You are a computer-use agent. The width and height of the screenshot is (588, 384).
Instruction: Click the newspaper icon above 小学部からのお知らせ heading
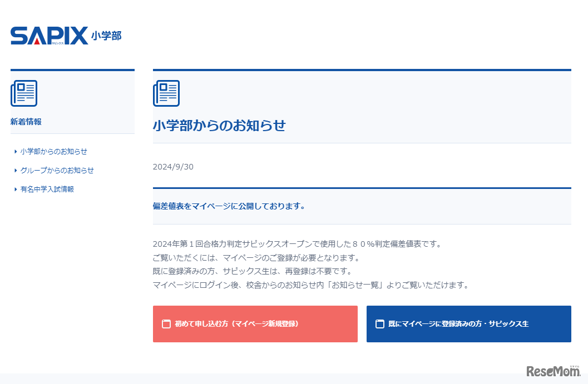click(x=166, y=93)
